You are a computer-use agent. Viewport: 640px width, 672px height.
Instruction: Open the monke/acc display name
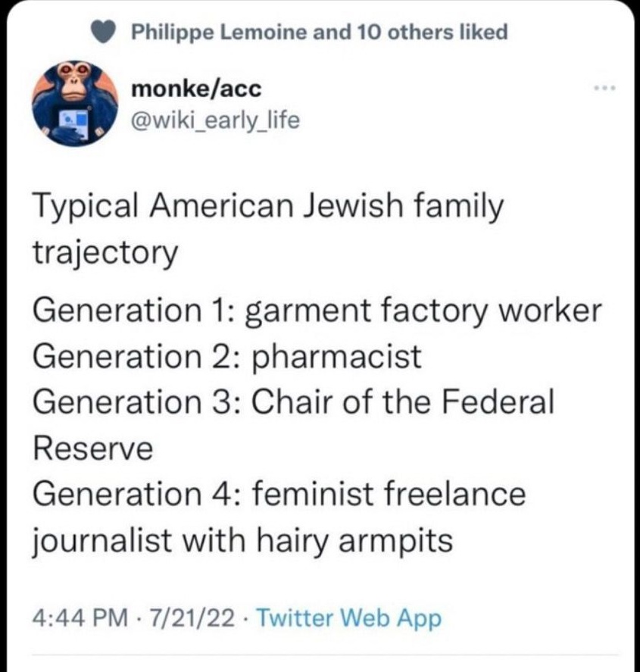coord(196,89)
